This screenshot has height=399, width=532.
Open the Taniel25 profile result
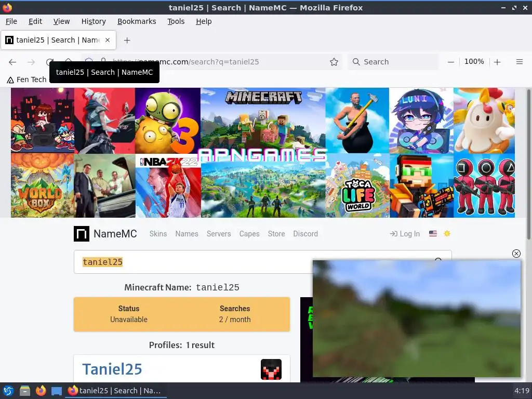(x=112, y=369)
